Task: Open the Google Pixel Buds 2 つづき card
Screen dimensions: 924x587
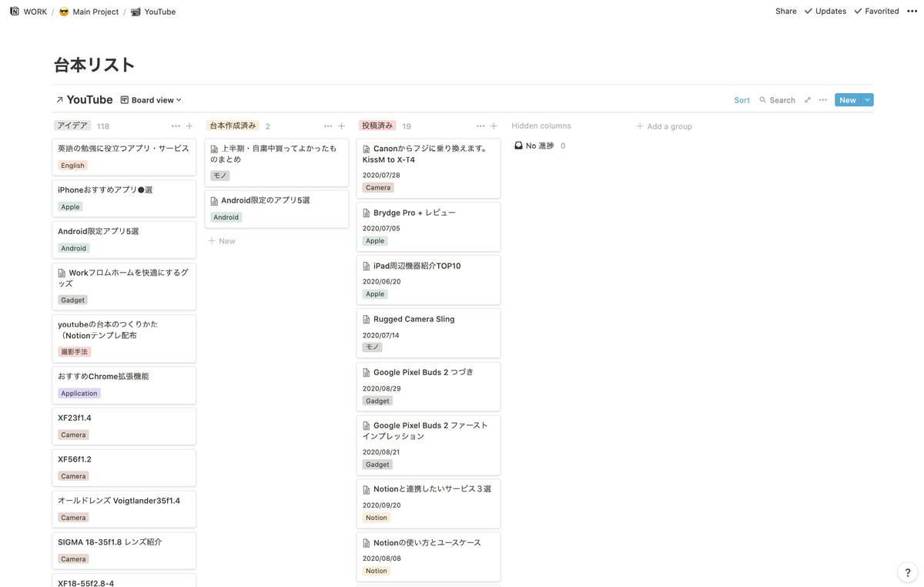Action: [428, 387]
